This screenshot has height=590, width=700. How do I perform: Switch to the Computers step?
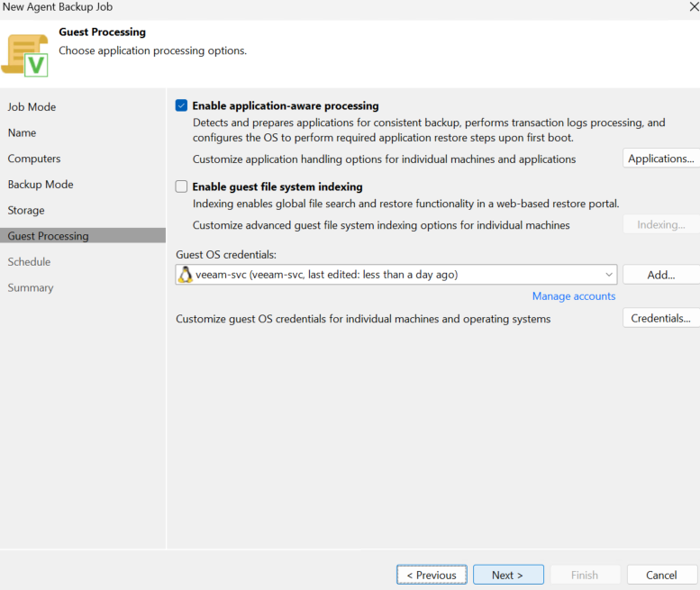click(x=34, y=159)
